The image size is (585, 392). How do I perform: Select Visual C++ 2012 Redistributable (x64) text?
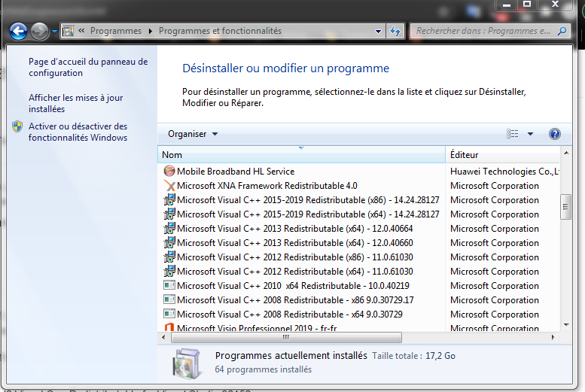(294, 272)
